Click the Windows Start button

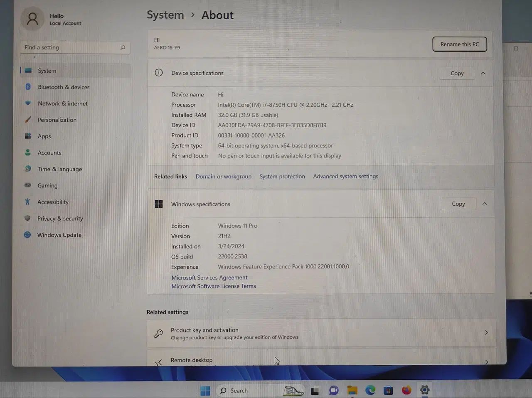[x=205, y=391]
